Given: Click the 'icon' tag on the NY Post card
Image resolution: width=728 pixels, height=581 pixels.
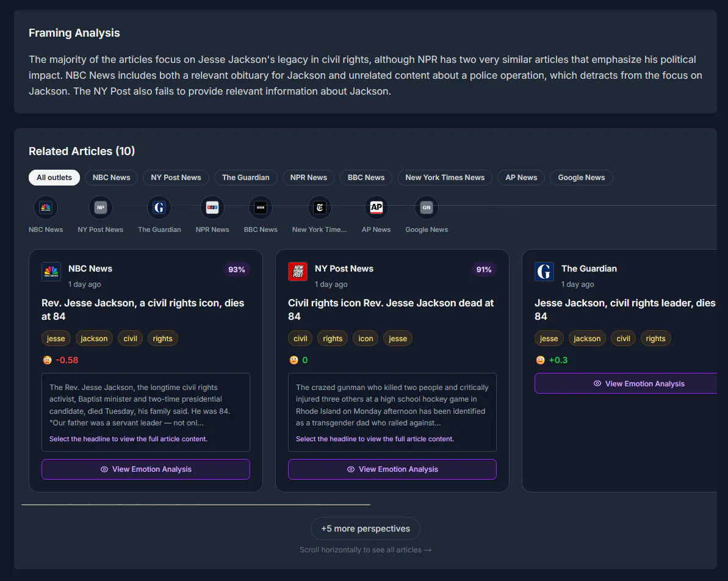Looking at the screenshot, I should (366, 339).
